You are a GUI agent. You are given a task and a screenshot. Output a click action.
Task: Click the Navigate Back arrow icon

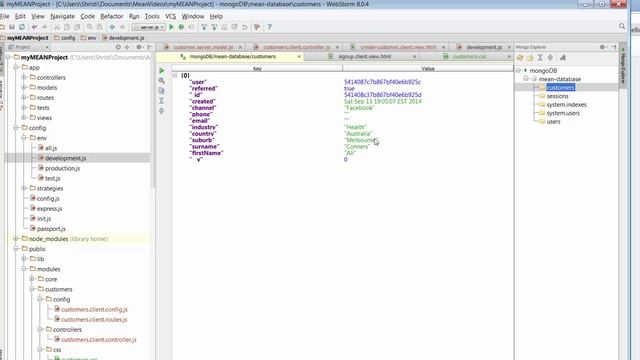click(x=112, y=27)
